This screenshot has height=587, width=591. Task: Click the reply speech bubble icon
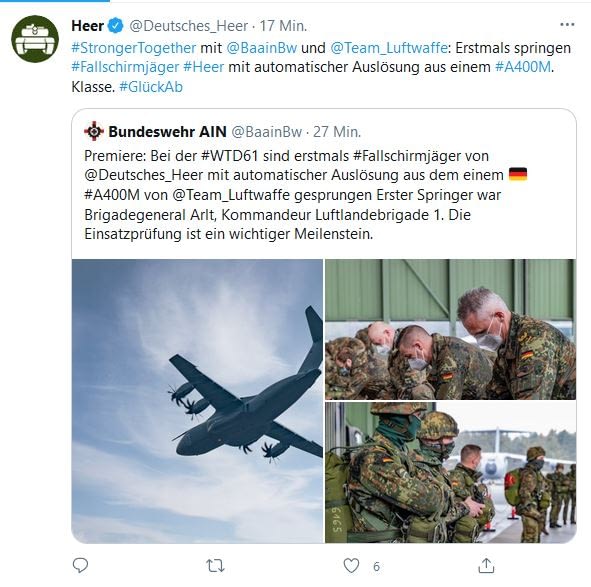tap(80, 566)
